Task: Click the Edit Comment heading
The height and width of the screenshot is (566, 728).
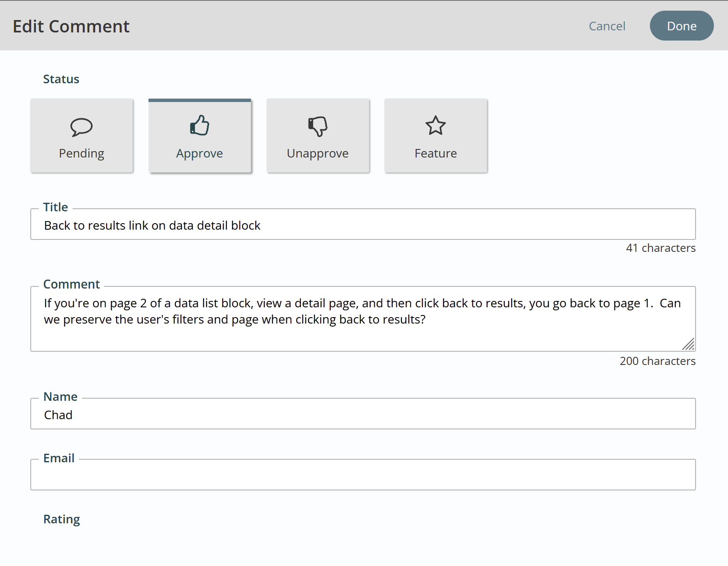Action: [x=71, y=26]
